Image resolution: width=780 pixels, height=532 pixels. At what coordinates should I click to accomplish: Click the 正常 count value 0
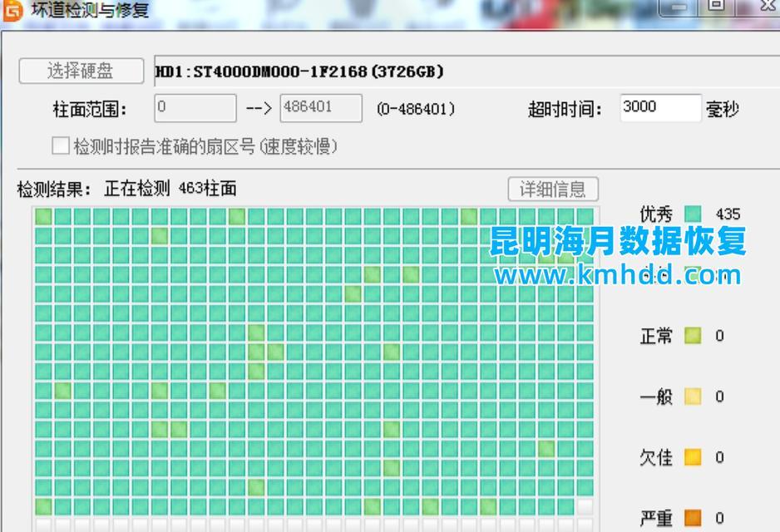tap(719, 336)
